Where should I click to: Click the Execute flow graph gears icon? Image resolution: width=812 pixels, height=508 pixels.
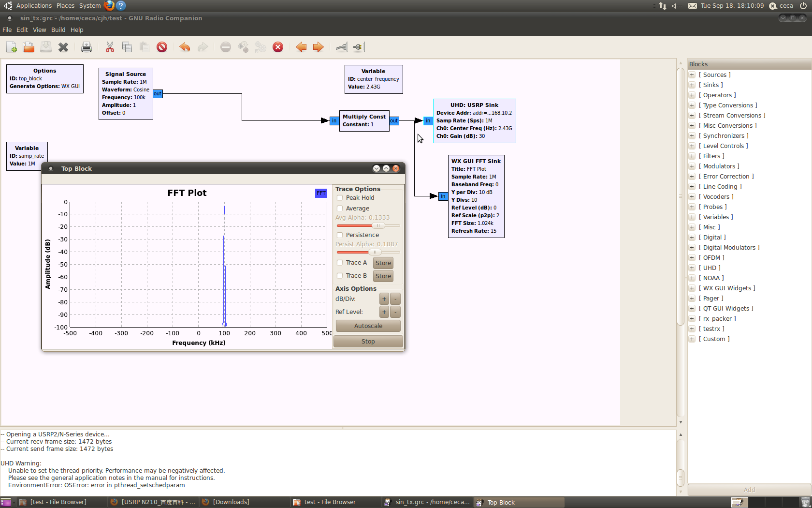(261, 47)
